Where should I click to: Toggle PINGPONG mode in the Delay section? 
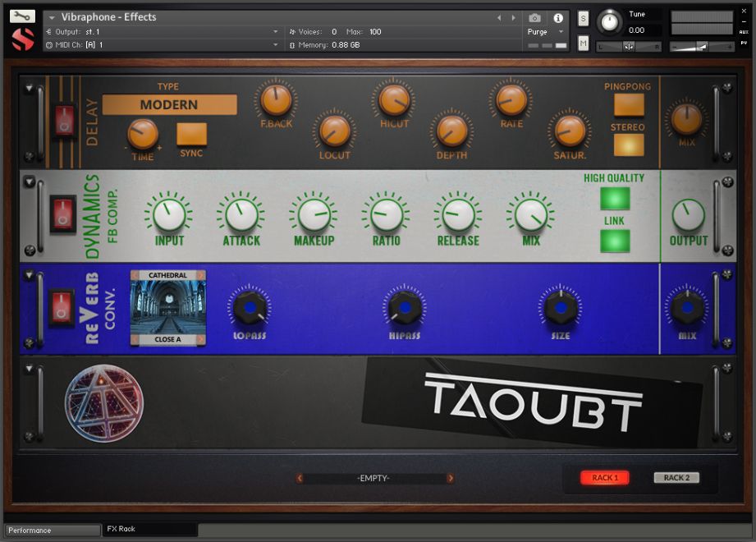coord(628,105)
